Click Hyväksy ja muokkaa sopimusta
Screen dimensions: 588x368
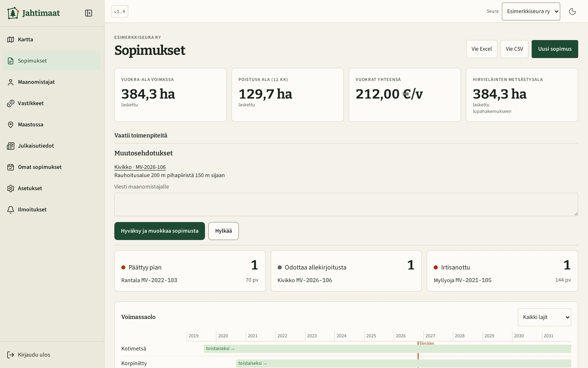(x=159, y=231)
